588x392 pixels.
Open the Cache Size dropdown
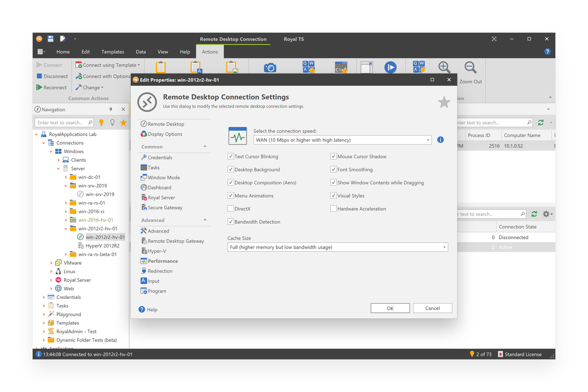[444, 247]
